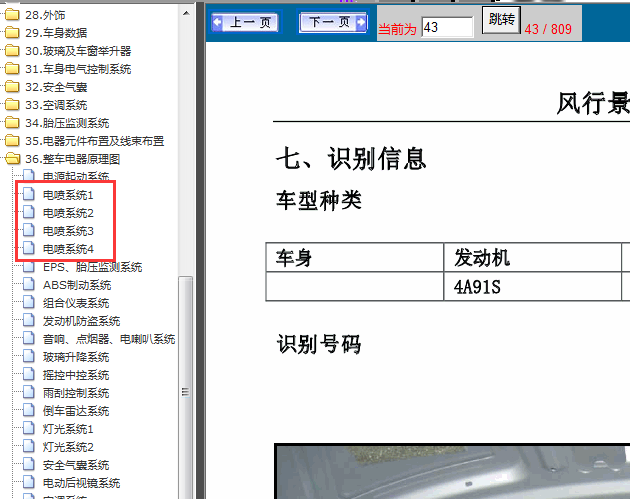
Task: Click page icon beside 遥控中控系统
Action: pos(29,374)
